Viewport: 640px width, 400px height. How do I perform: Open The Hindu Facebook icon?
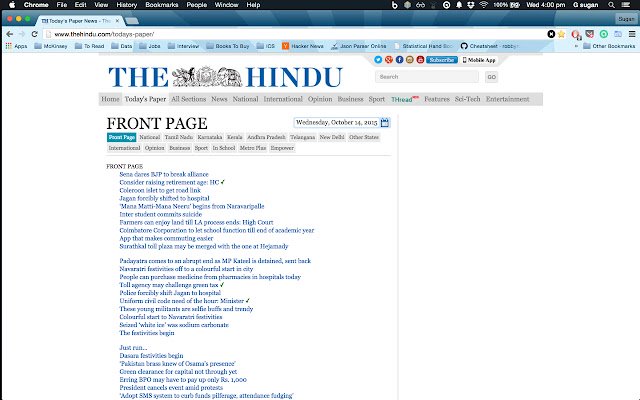coord(399,60)
